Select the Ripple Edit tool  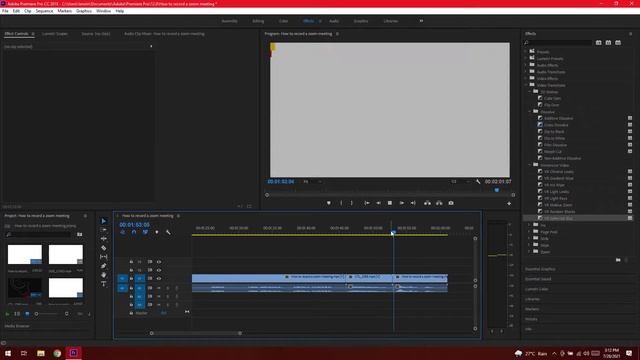coord(104,239)
